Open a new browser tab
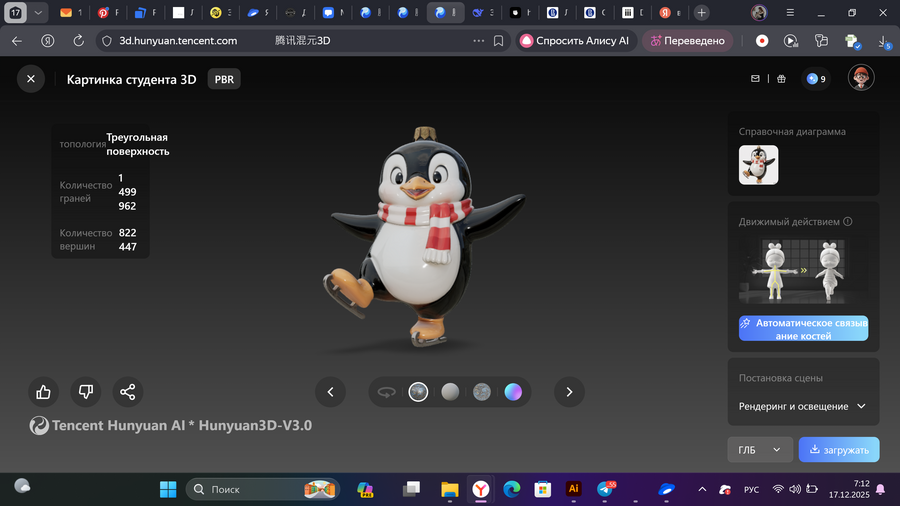900x506 pixels. point(702,13)
